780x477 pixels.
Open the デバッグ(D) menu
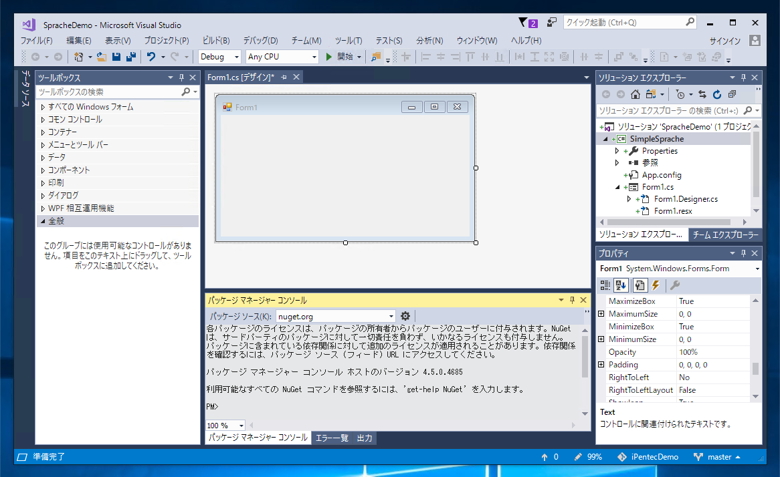(x=260, y=41)
